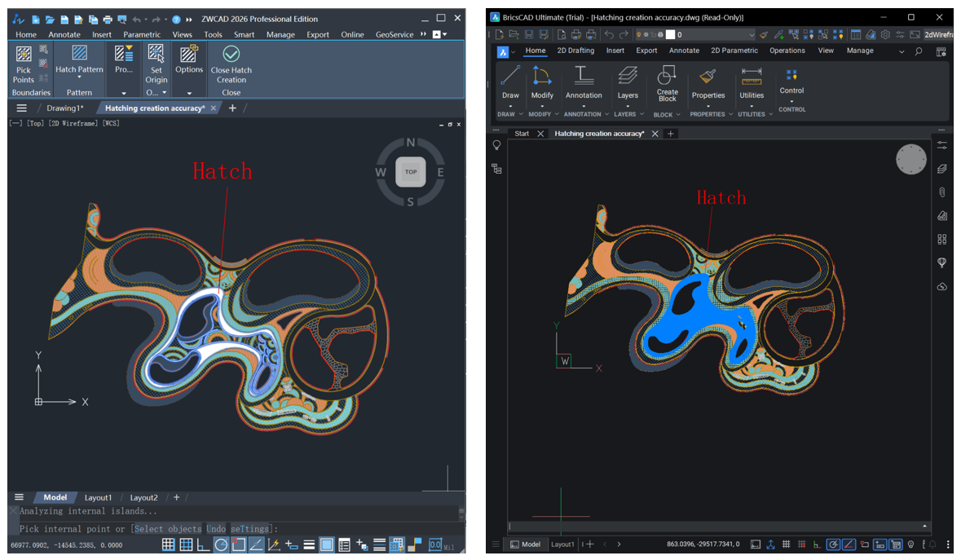Switch to Layout1 tab in ZWCAD

(98, 497)
